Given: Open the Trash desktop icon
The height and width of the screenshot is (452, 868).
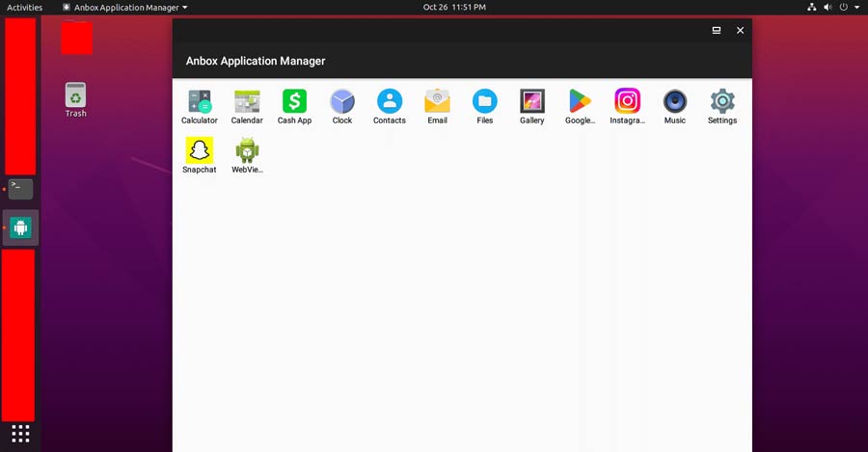Looking at the screenshot, I should (76, 99).
